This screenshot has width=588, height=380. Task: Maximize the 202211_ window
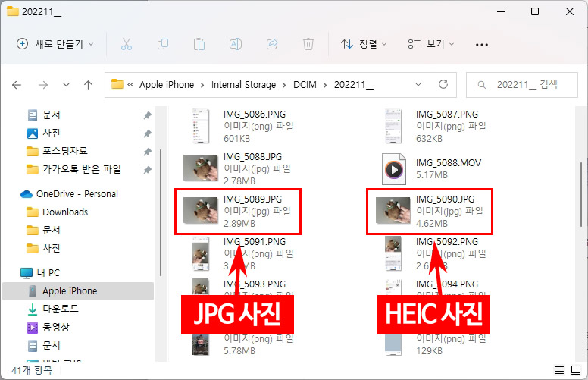535,11
